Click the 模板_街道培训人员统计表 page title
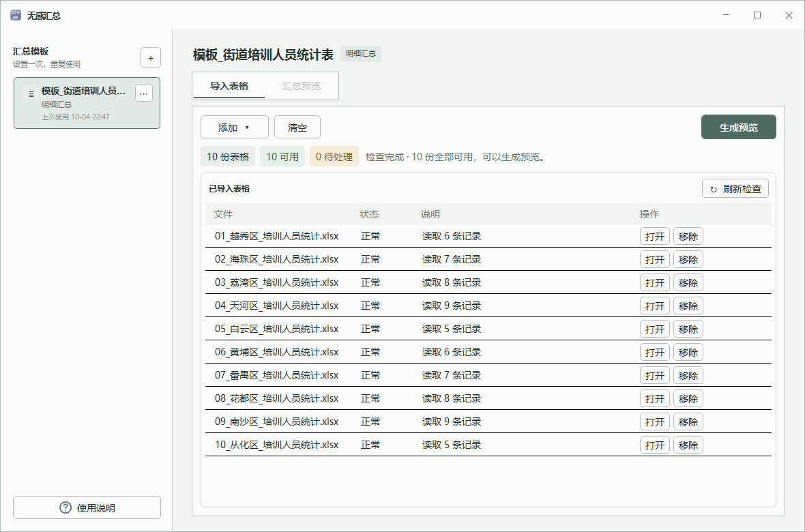This screenshot has height=532, width=805. (x=263, y=55)
